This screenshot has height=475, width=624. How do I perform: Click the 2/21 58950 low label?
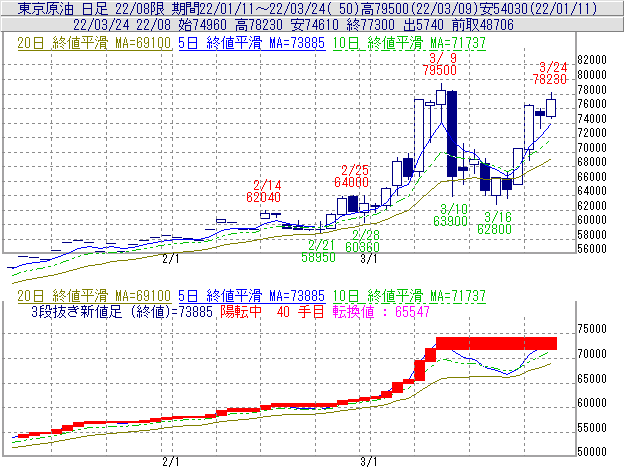(318, 251)
